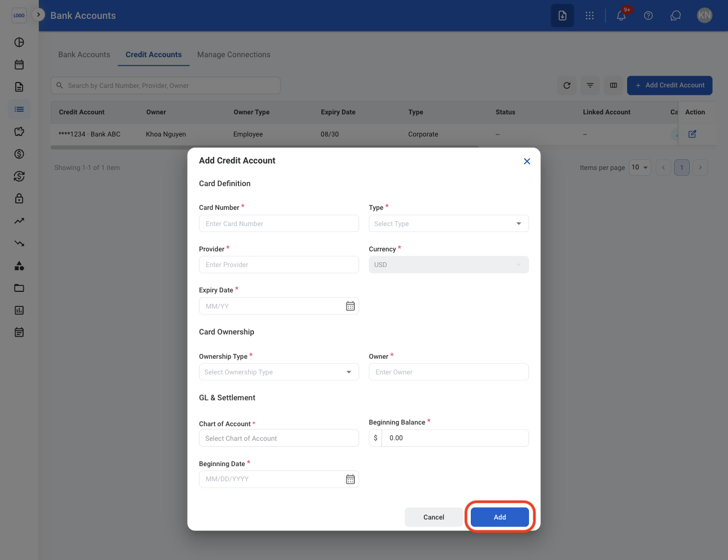The height and width of the screenshot is (560, 728).
Task: Open the trending up sidebar icon
Action: point(19,221)
